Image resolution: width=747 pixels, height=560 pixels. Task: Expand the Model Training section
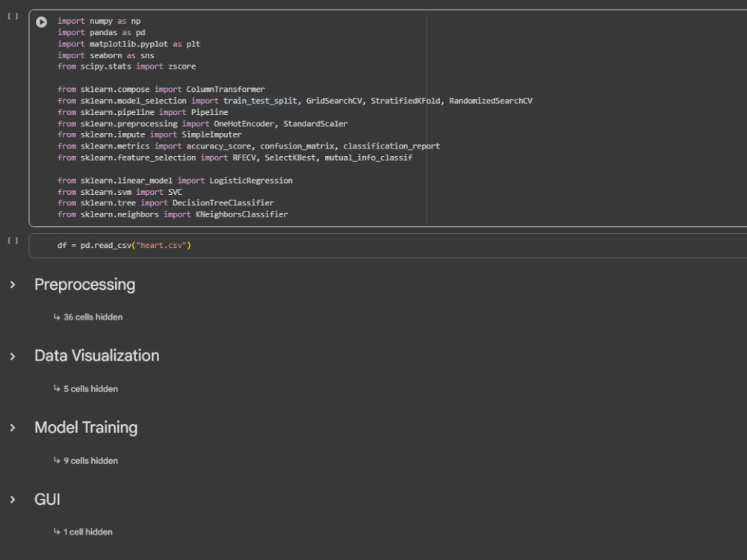13,428
